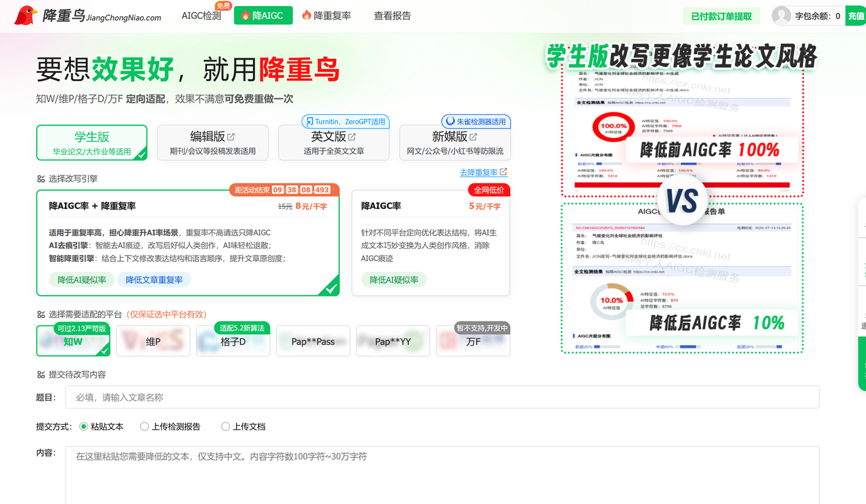Select the 粘贴文本 radio button
This screenshot has width=866, height=504.
coord(84,427)
